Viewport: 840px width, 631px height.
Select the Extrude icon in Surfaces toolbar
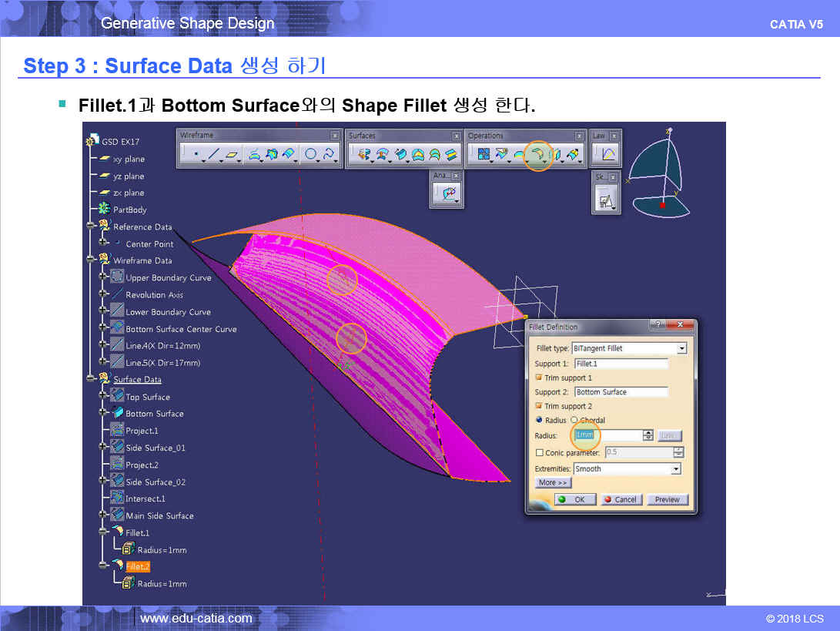pyautogui.click(x=362, y=155)
